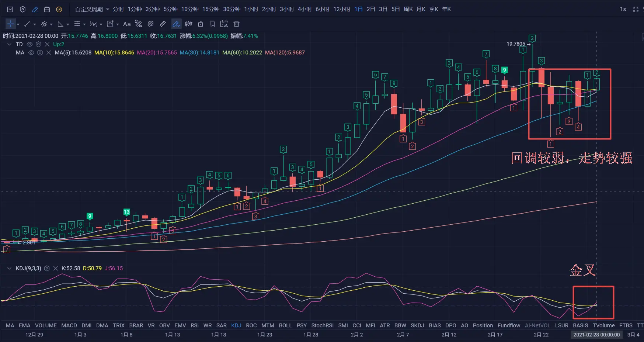This screenshot has width=644, height=342.
Task: Collapse the TD indicator legend chevron
Action: coord(9,44)
